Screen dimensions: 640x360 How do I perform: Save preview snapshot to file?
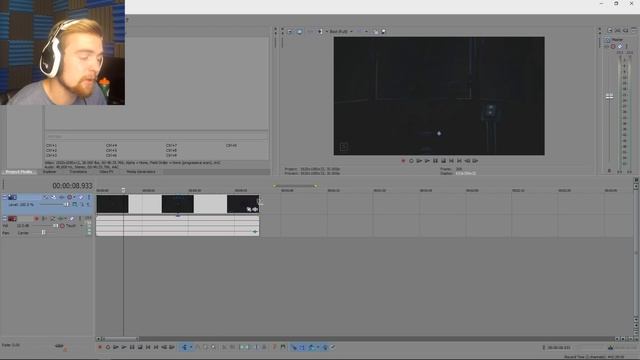click(x=383, y=31)
